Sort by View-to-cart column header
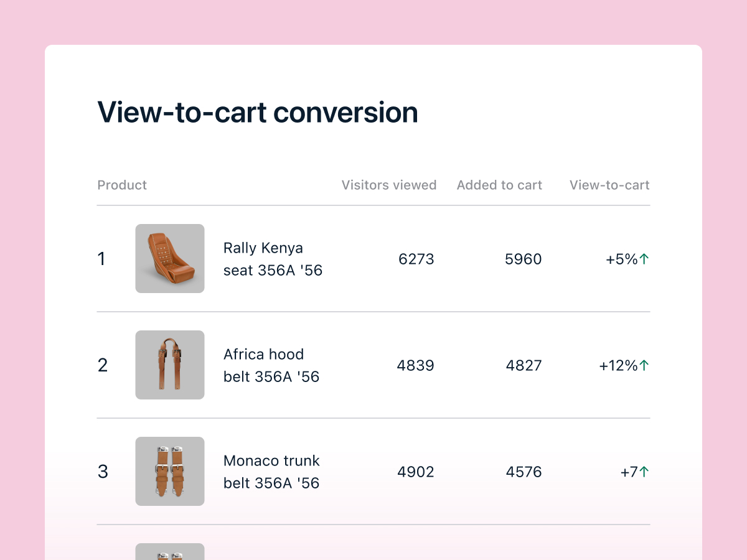 click(609, 185)
